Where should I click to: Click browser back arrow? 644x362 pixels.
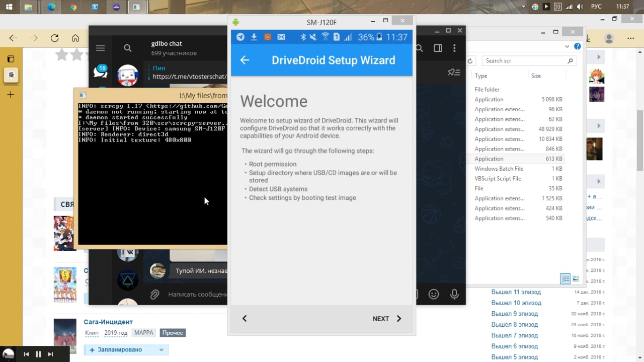click(x=13, y=38)
